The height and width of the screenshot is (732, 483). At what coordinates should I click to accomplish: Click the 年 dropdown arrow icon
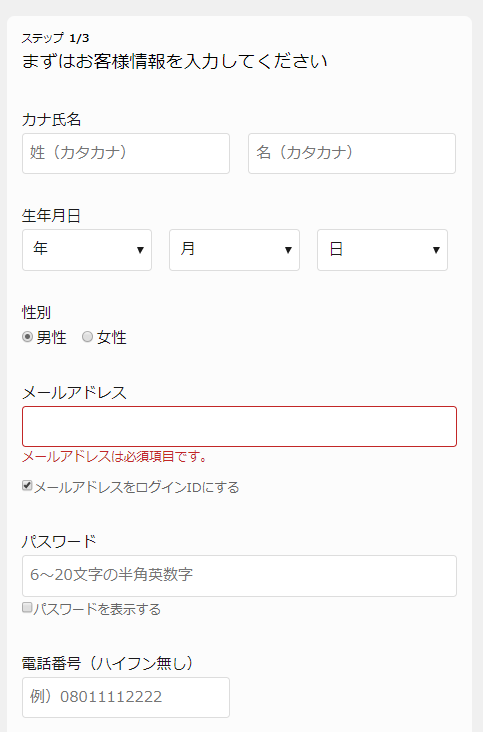pos(140,250)
